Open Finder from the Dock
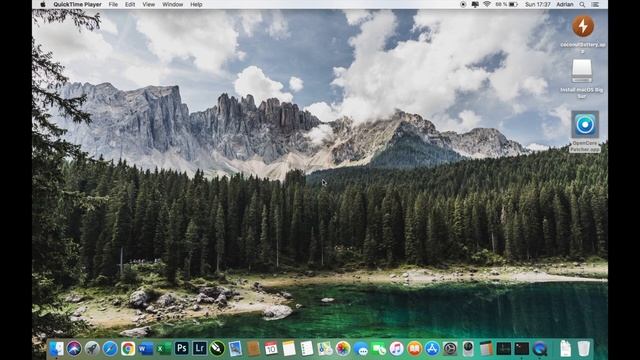The image size is (640, 360). tap(56, 349)
